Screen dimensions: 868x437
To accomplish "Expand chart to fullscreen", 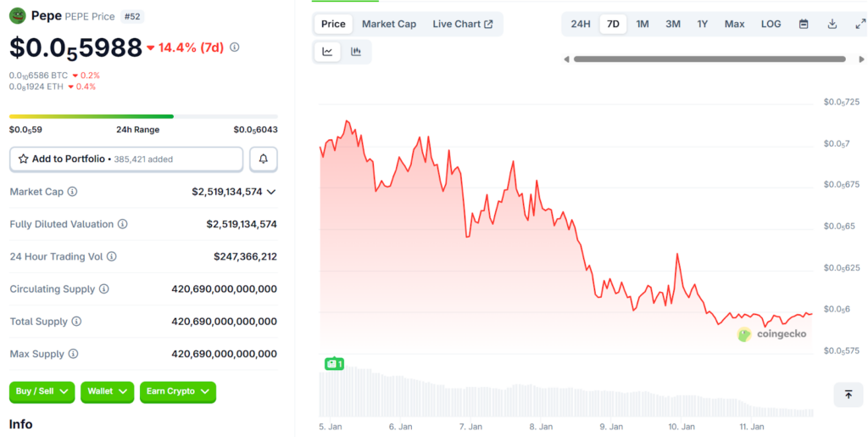I will [858, 24].
